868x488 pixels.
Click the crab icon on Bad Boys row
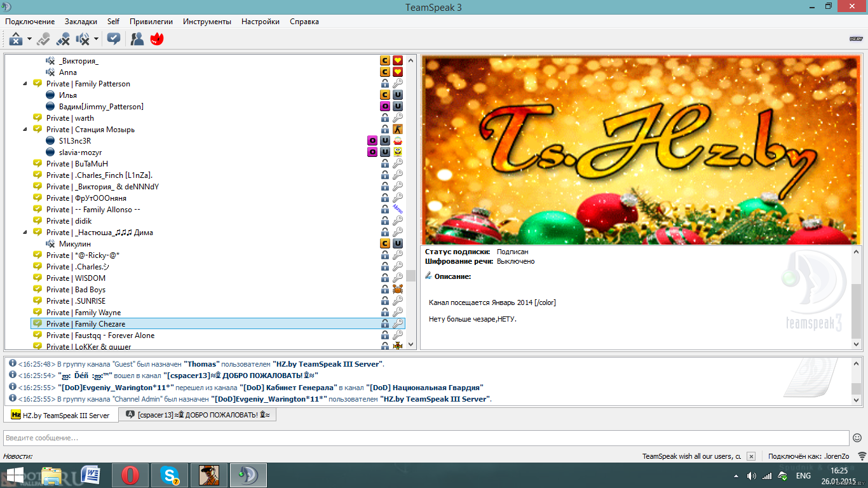point(398,290)
